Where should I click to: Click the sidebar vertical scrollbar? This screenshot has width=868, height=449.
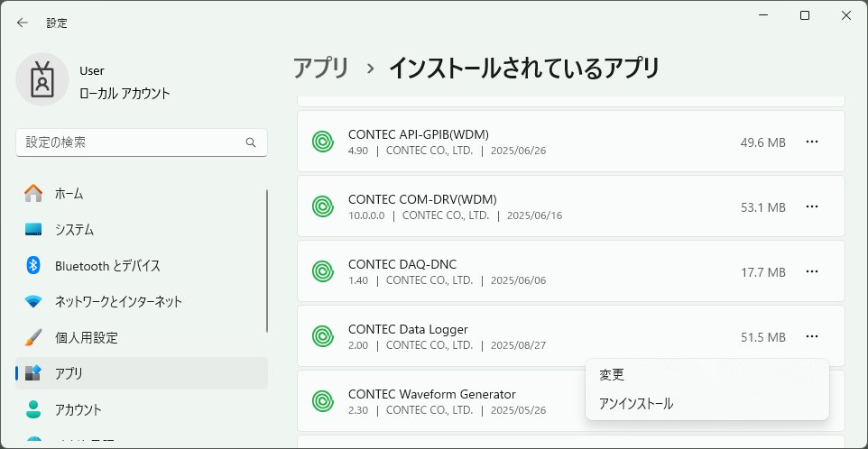click(x=267, y=261)
